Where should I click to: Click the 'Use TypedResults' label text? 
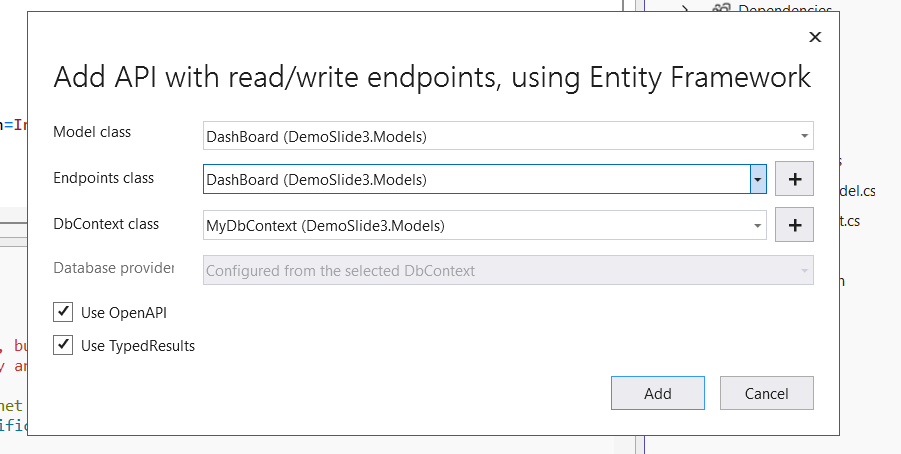click(138, 346)
